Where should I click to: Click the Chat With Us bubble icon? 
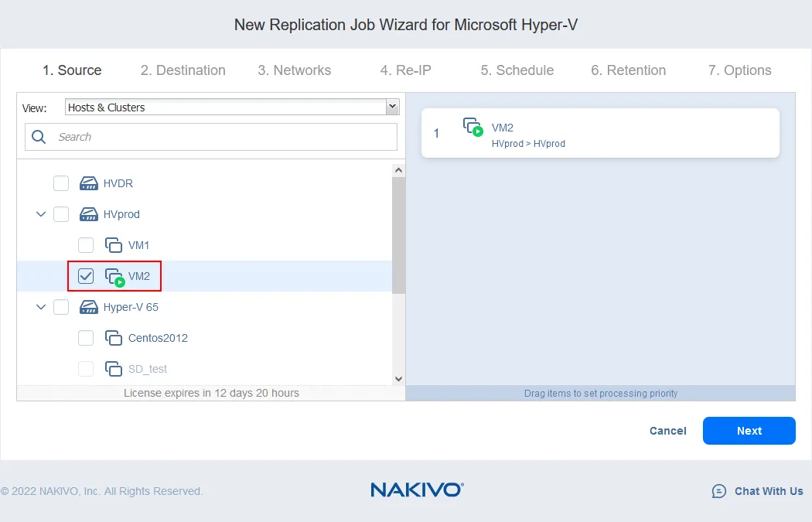point(718,491)
